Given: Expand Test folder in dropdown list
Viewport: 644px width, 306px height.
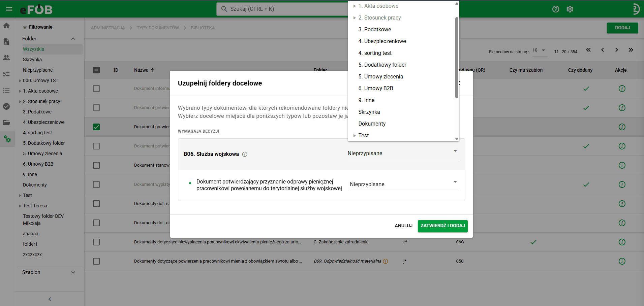Looking at the screenshot, I should coord(355,136).
